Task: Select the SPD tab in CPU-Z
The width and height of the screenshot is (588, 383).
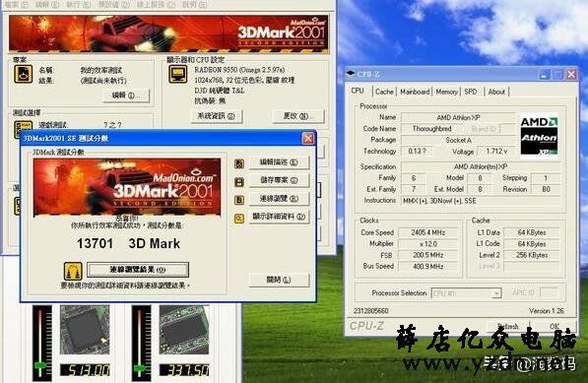Action: coord(471,92)
